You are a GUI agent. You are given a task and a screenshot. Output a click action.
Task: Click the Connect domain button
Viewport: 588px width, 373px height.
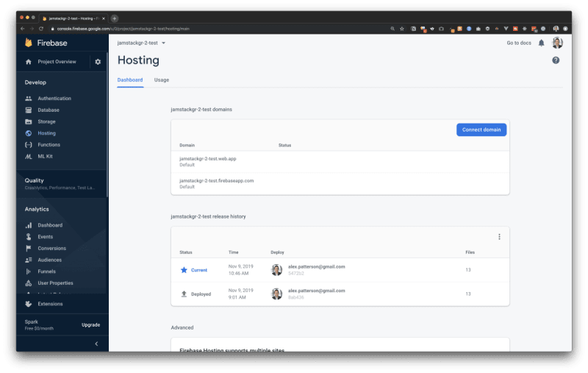[481, 129]
